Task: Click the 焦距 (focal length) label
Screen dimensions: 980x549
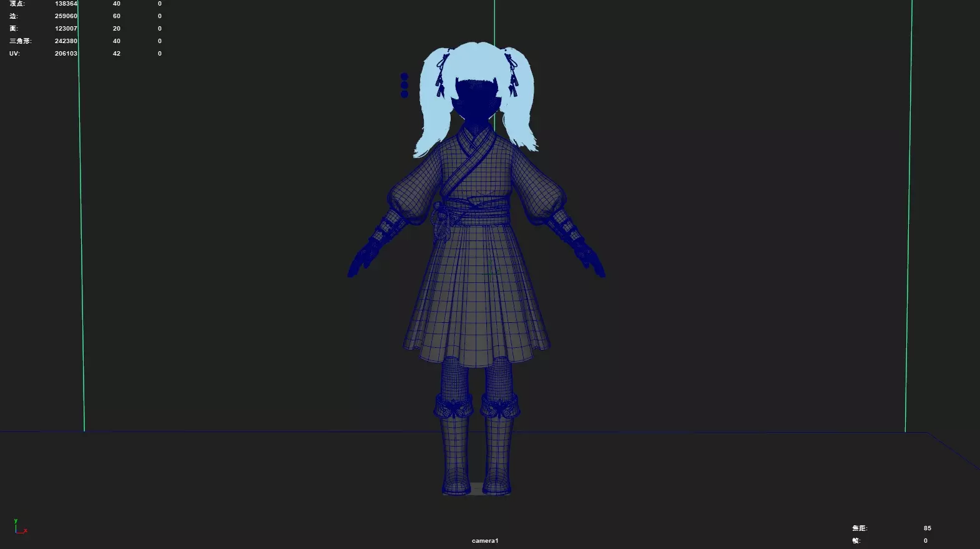Action: 860,528
